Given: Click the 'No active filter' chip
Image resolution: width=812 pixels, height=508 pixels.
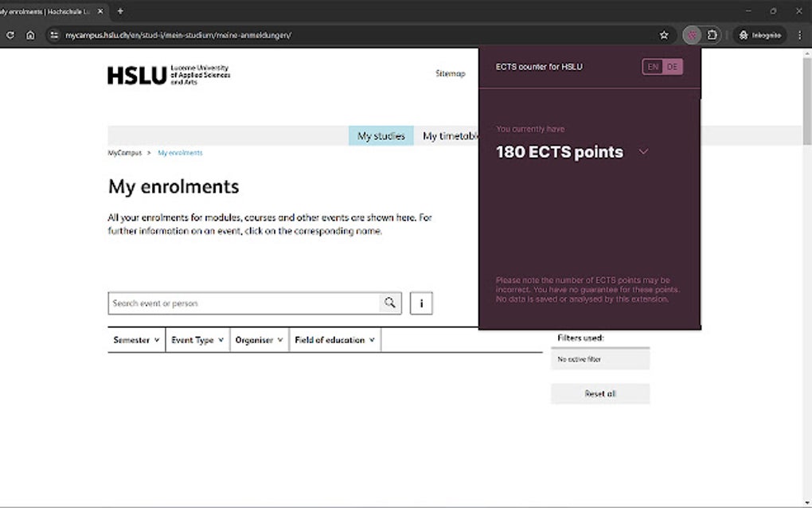Looking at the screenshot, I should pyautogui.click(x=599, y=359).
